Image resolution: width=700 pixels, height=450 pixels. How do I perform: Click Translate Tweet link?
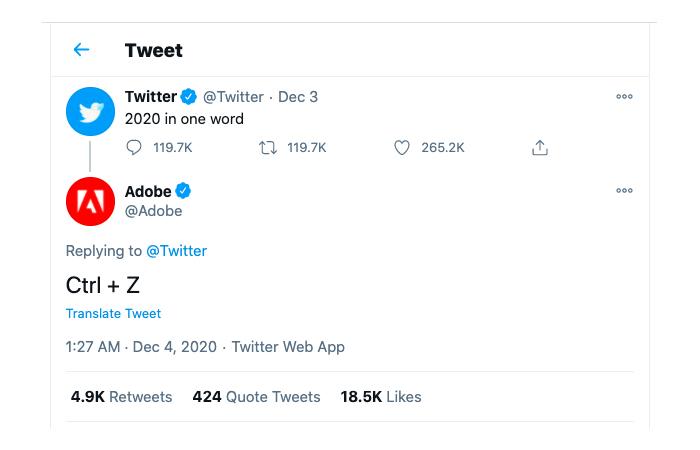point(113,313)
